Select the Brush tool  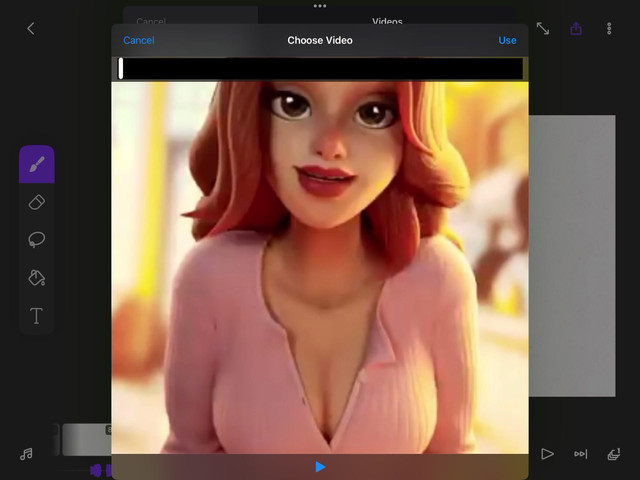coord(37,164)
